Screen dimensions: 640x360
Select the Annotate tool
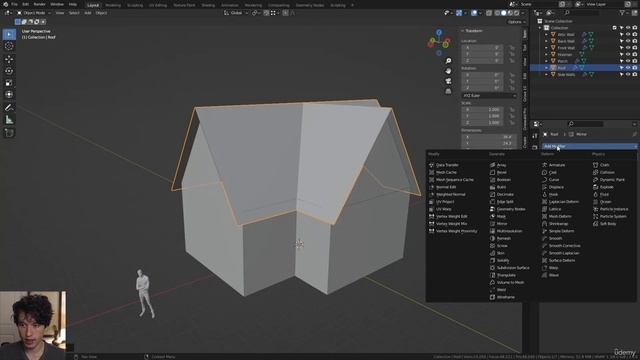[x=9, y=108]
